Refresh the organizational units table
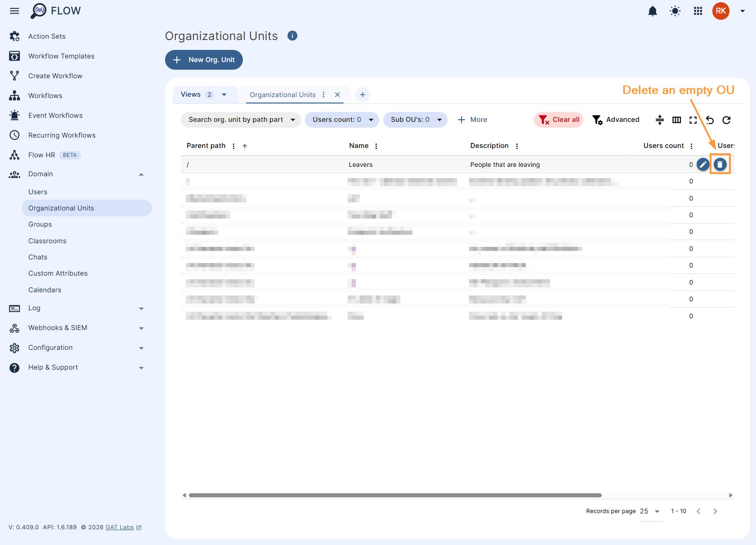Screen dimensions: 756x545 [727, 120]
